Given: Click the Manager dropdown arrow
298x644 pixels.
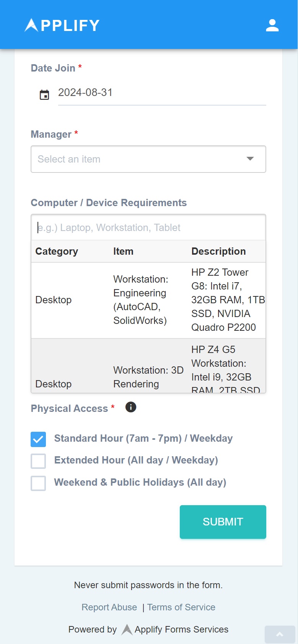Looking at the screenshot, I should 250,159.
